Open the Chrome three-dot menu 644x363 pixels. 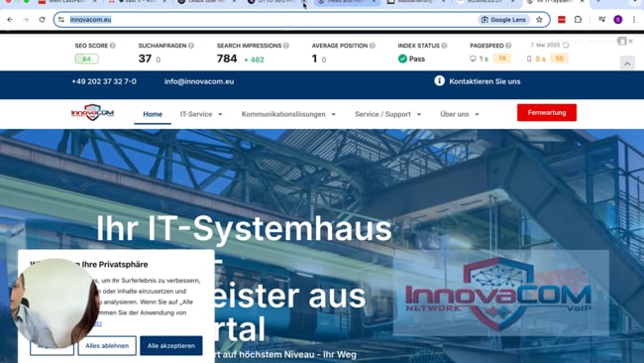tap(634, 19)
